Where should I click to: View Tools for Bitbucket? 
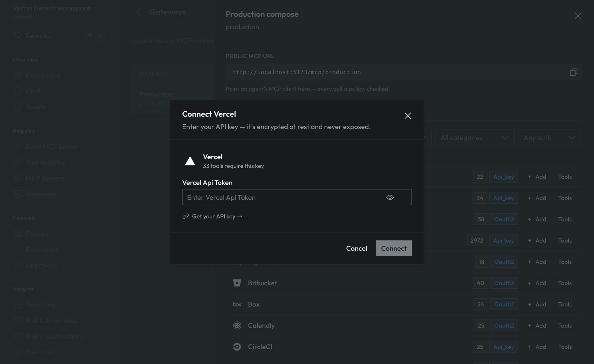coord(565,283)
